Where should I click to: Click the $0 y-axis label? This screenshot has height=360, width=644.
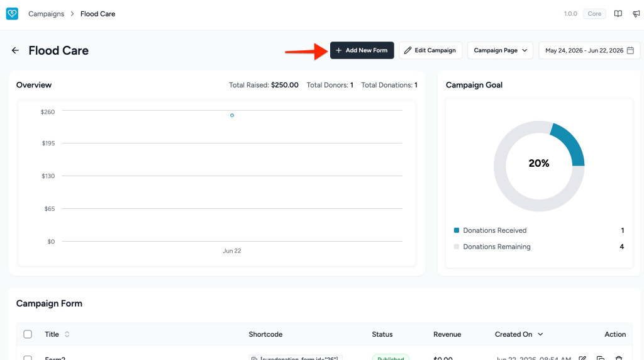[51, 242]
